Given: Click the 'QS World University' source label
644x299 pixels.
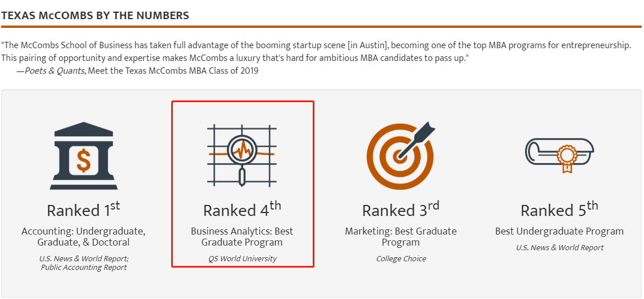Looking at the screenshot, I should click(243, 259).
